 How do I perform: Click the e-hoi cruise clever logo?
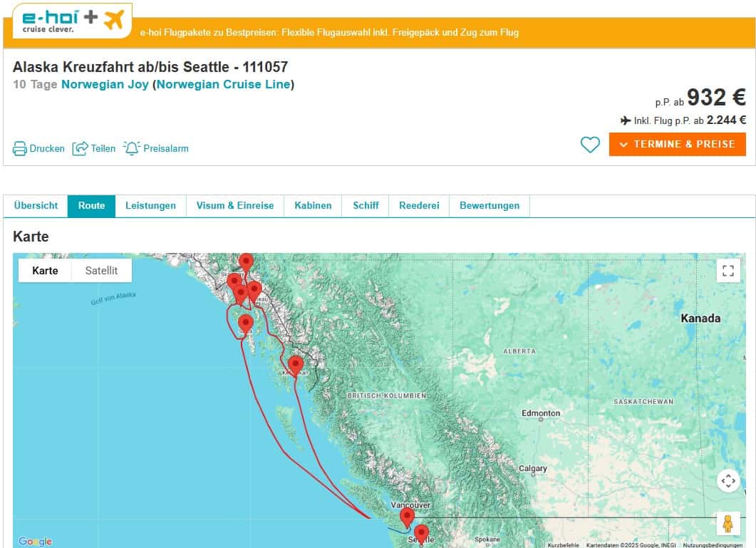point(71,20)
